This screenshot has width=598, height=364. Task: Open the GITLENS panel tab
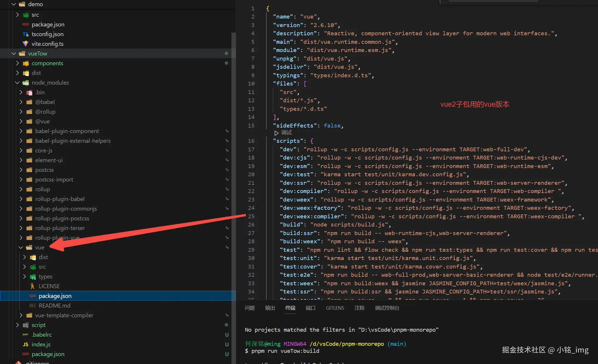pyautogui.click(x=335, y=308)
